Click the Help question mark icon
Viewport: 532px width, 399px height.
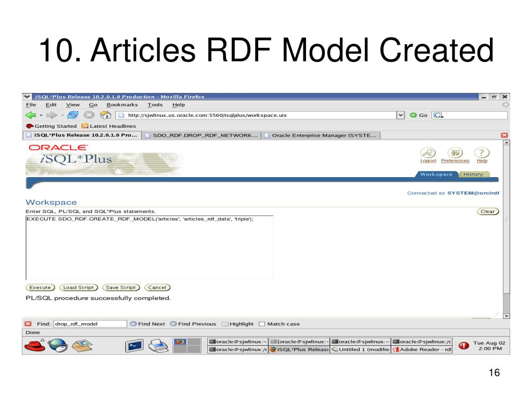(482, 152)
